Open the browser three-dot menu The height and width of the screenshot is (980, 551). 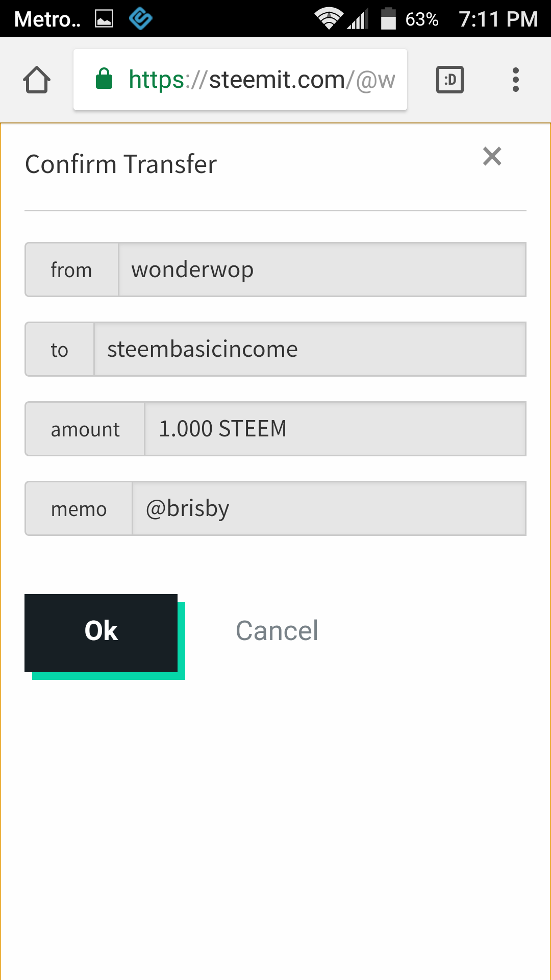[x=516, y=80]
